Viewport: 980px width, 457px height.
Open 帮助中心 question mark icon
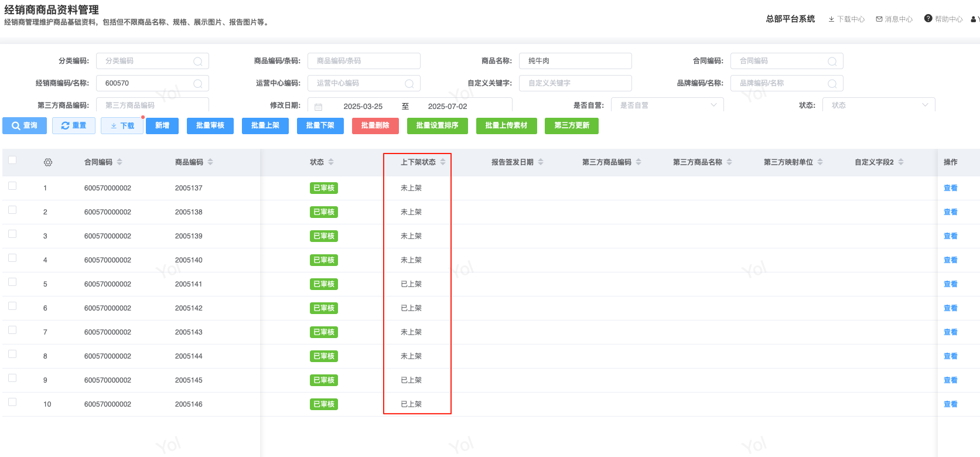(928, 19)
